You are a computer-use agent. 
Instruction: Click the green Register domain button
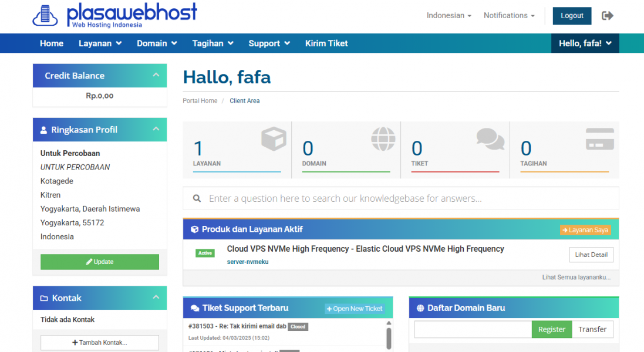point(552,330)
